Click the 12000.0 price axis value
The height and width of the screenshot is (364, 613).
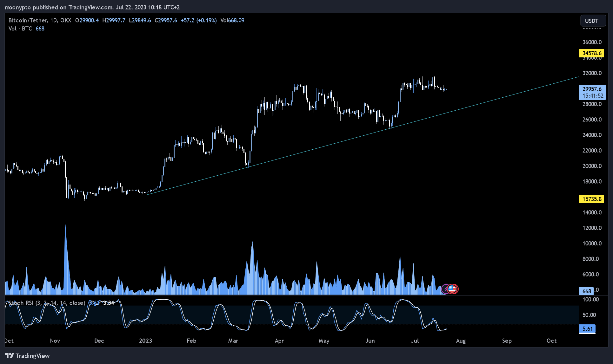[x=592, y=228]
